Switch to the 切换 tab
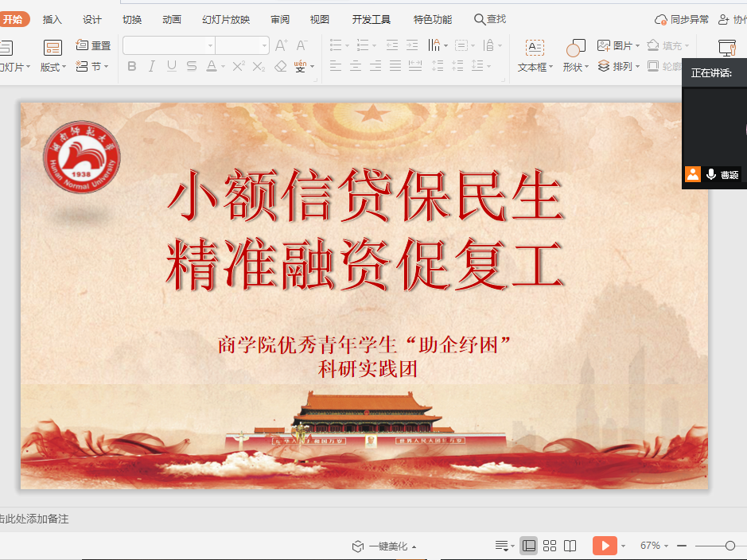 [132, 20]
